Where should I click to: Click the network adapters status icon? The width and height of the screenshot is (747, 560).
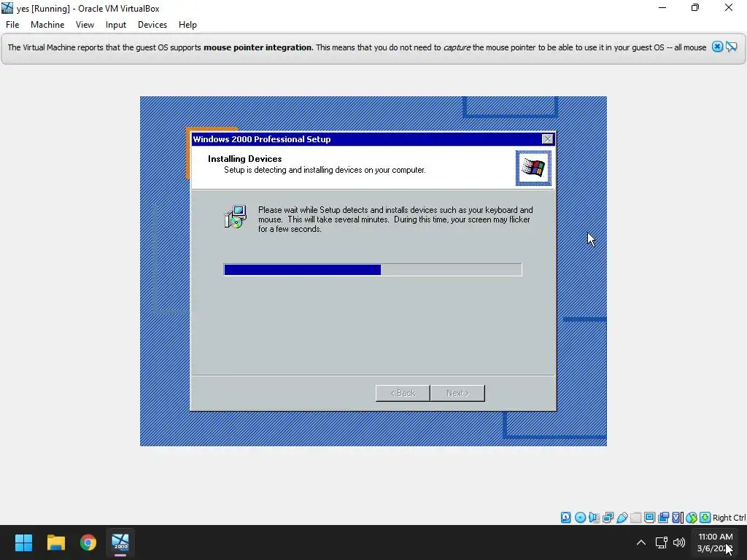(608, 518)
